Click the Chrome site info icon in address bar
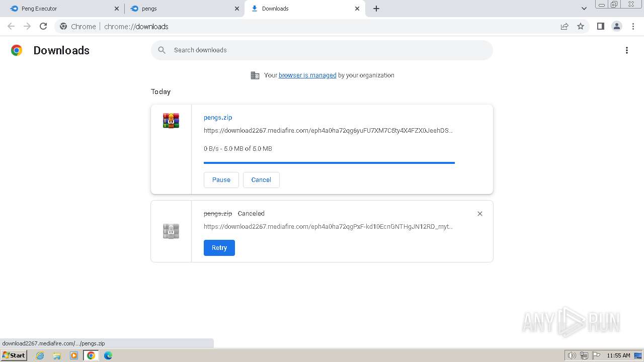This screenshot has width=644, height=362. tap(63, 26)
